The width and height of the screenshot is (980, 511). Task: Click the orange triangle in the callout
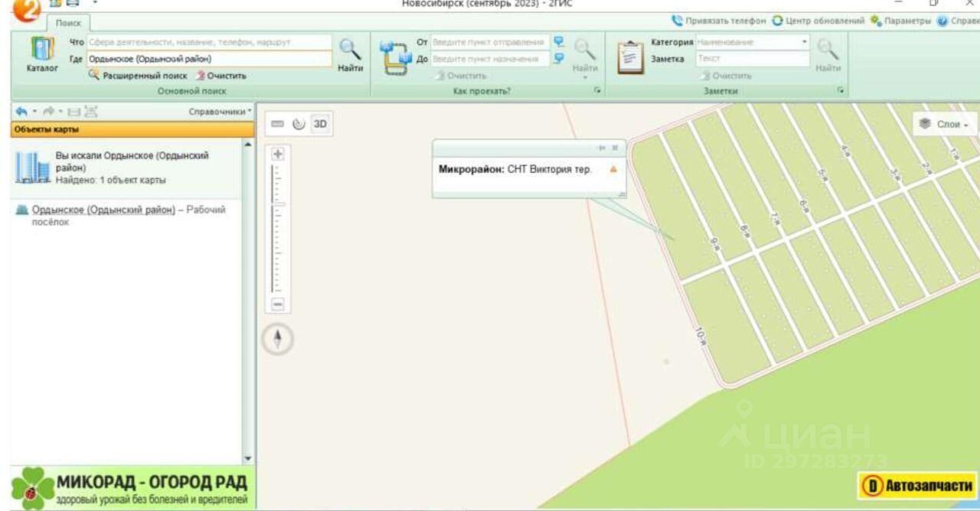tap(612, 170)
